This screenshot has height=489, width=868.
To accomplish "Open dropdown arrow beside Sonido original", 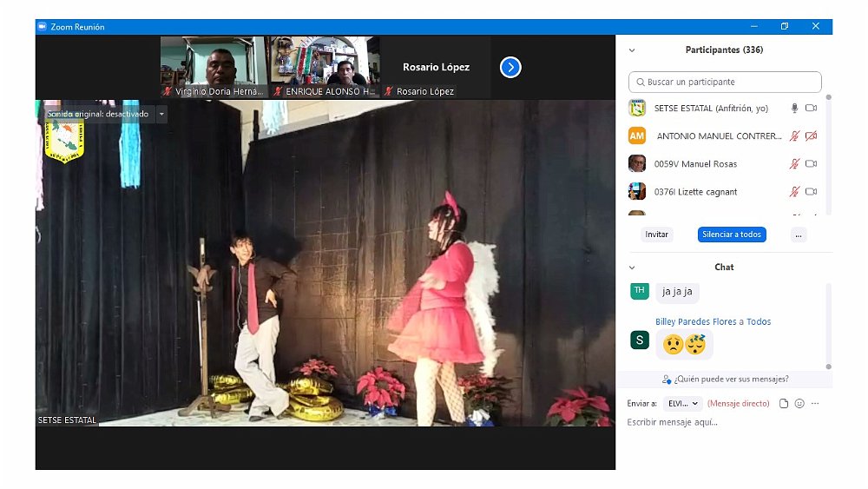I will coord(161,114).
